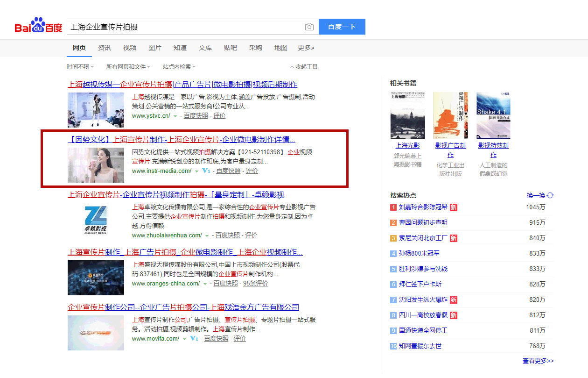Image resolution: width=588 pixels, height=378 pixels.
Task: Switch to the 图片 tab
Action: click(x=155, y=48)
